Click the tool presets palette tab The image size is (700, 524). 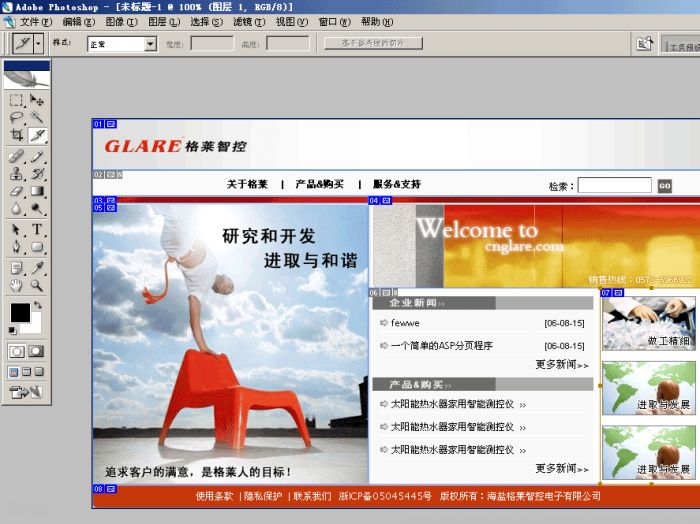[681, 46]
